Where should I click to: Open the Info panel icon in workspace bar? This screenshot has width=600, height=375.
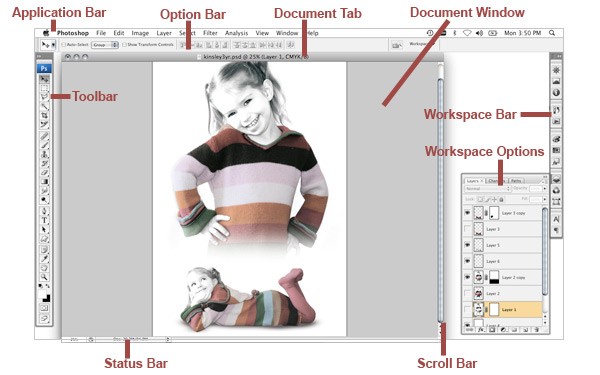556,93
